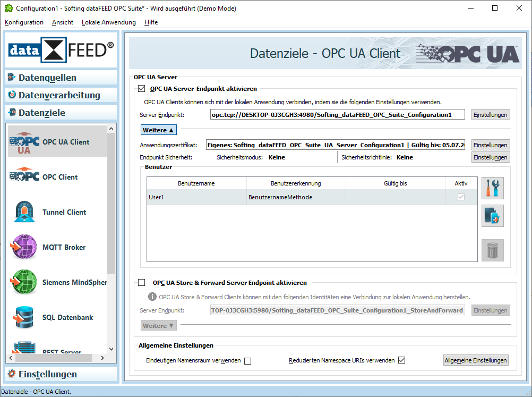
Task: Click Einstellungen for Store & Forward endpoint
Action: tap(491, 310)
